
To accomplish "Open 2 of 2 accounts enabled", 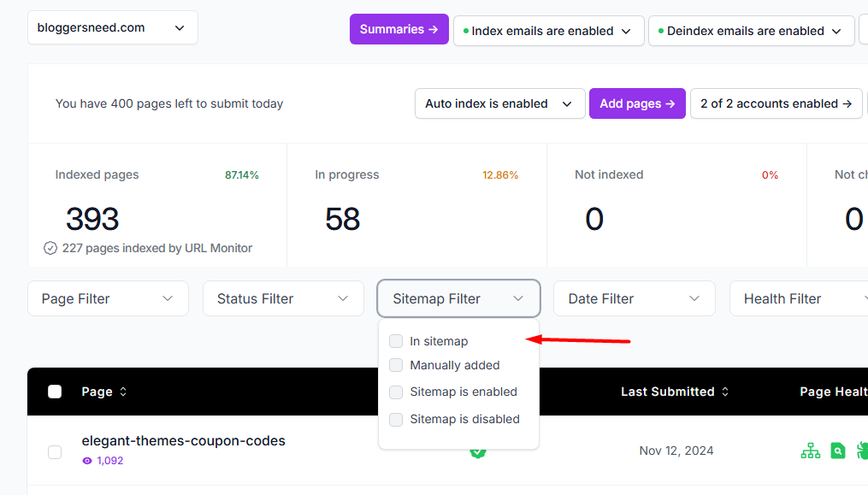I will (x=776, y=103).
